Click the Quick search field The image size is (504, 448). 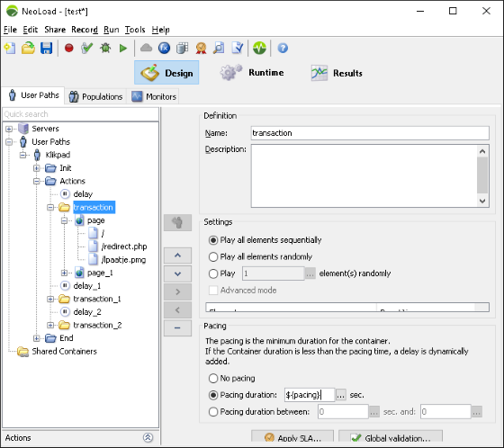[x=80, y=114]
